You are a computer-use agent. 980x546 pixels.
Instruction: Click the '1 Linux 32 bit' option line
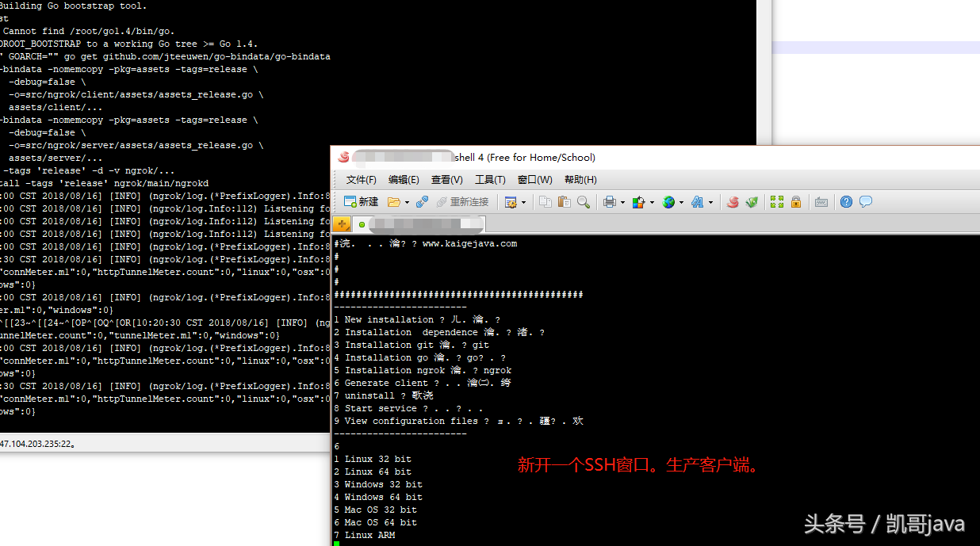tap(373, 460)
